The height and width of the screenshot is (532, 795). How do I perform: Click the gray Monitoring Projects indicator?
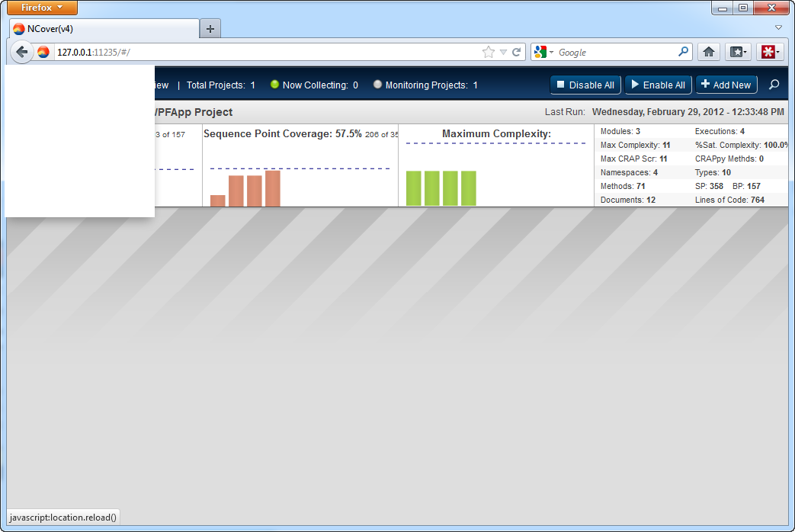tap(377, 85)
